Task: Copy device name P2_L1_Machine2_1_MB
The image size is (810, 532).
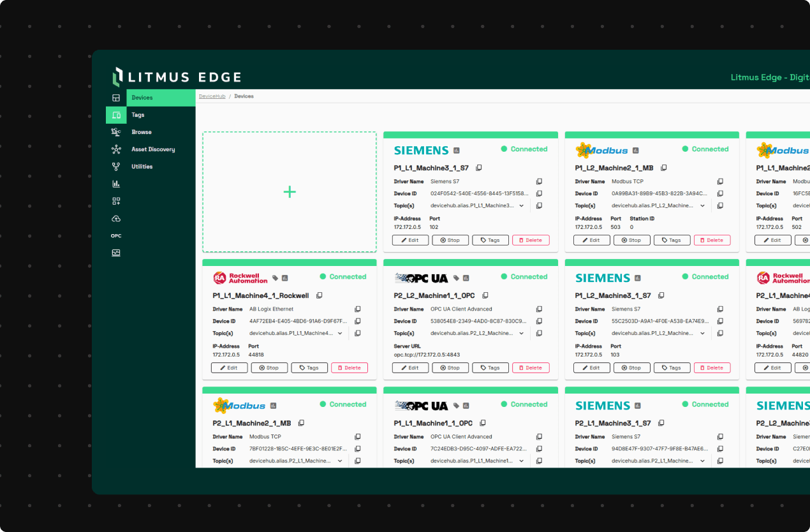Action: click(x=302, y=423)
